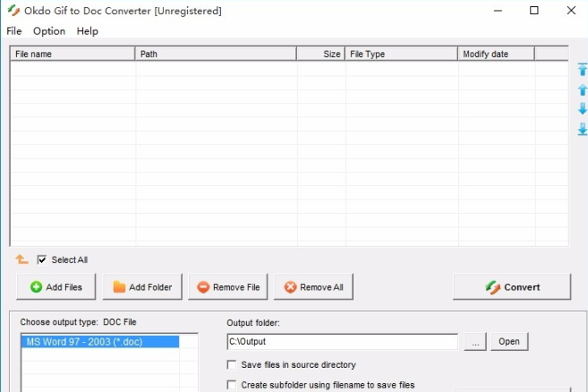Click the move-to-top arrow icon
Viewport: 588px width, 392px height.
tap(583, 70)
